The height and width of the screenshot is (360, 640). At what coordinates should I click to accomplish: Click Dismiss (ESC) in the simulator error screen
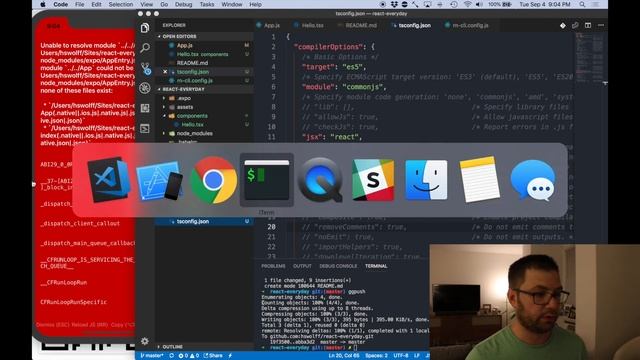53,325
